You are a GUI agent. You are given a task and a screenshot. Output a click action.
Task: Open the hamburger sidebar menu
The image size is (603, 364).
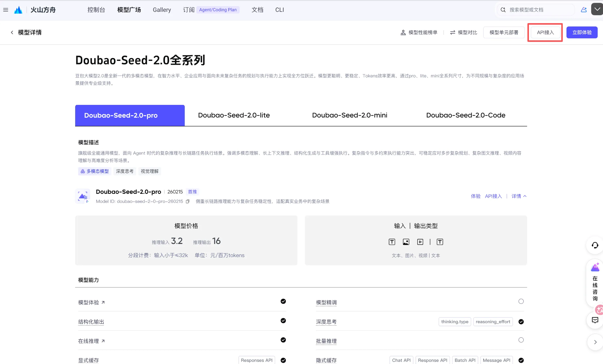(6, 10)
